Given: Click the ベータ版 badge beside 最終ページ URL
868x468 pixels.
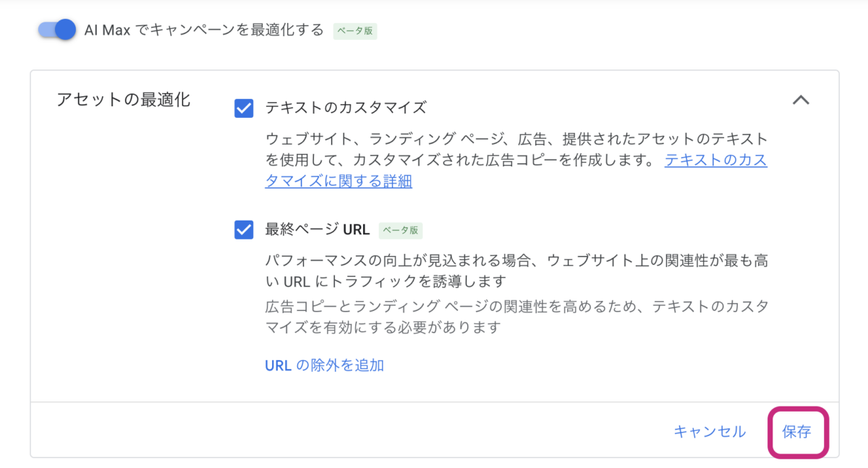Looking at the screenshot, I should point(401,231).
